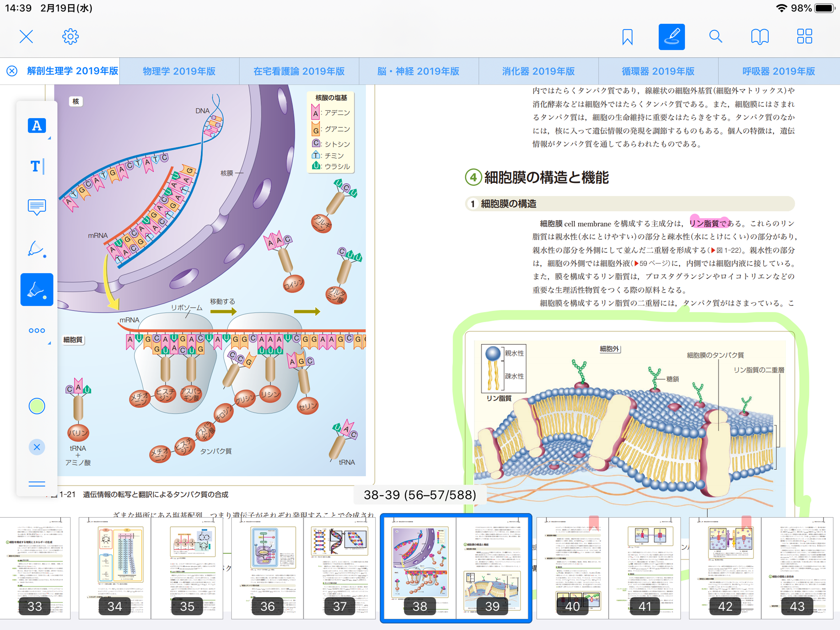Close the 解剖生理学 tab with its X
This screenshot has width=840, height=630.
(12, 71)
